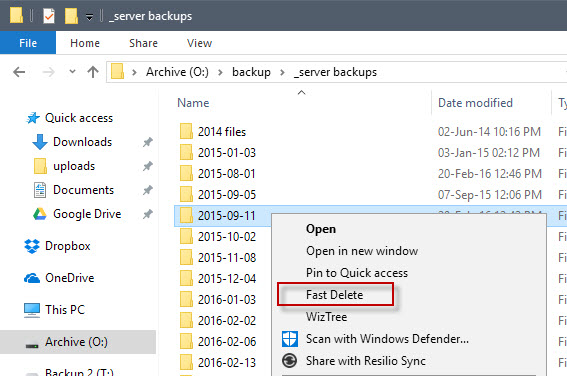The height and width of the screenshot is (376, 567).
Task: Click the Properties checkmark icon in title bar
Action: pyautogui.click(x=48, y=16)
